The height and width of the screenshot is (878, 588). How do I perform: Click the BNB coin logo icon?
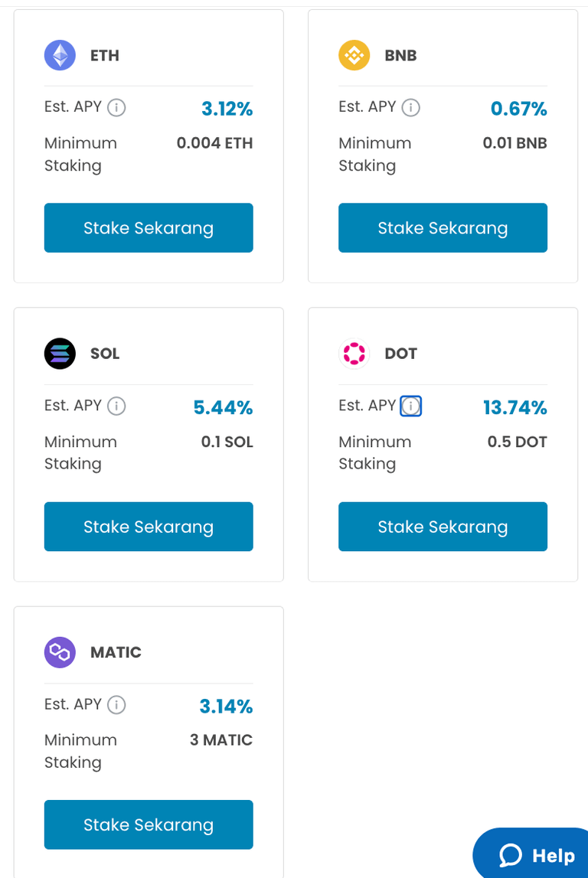point(354,55)
